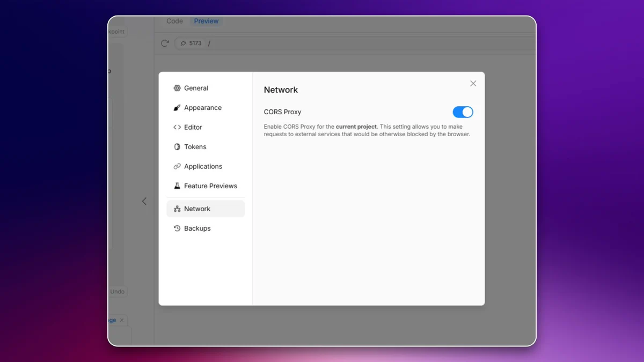This screenshot has width=644, height=362.
Task: Disable the CORS Proxy toggle
Action: (x=463, y=112)
